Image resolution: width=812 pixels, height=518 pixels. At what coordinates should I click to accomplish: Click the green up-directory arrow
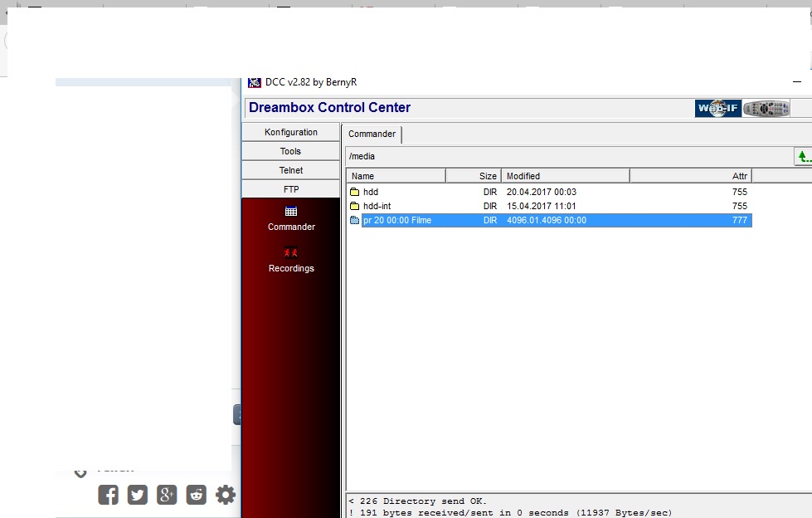point(803,157)
